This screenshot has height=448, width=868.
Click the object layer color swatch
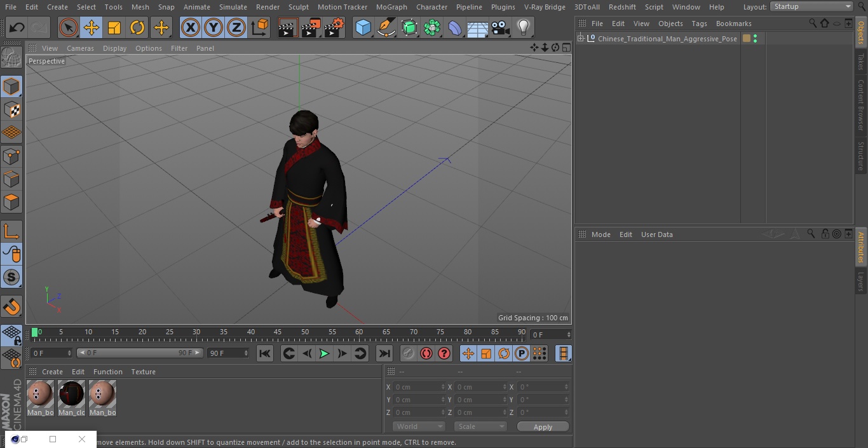747,39
